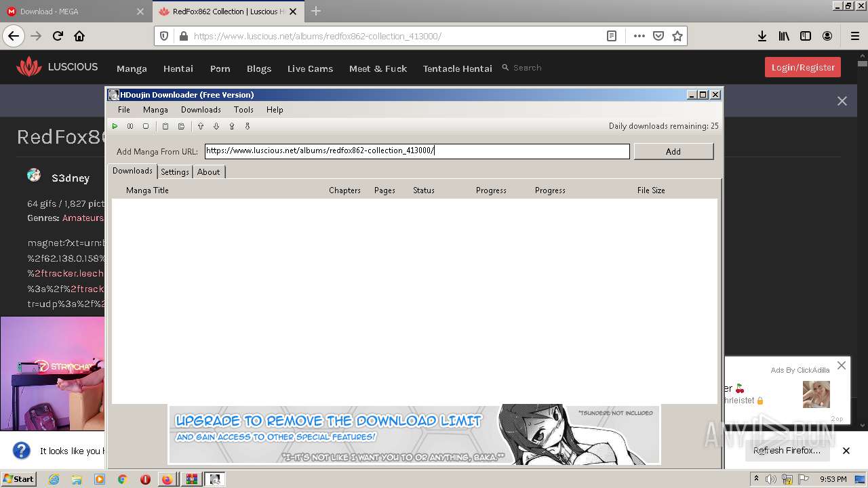Move download to bottom of queue
This screenshot has width=868, height=488.
point(248,126)
